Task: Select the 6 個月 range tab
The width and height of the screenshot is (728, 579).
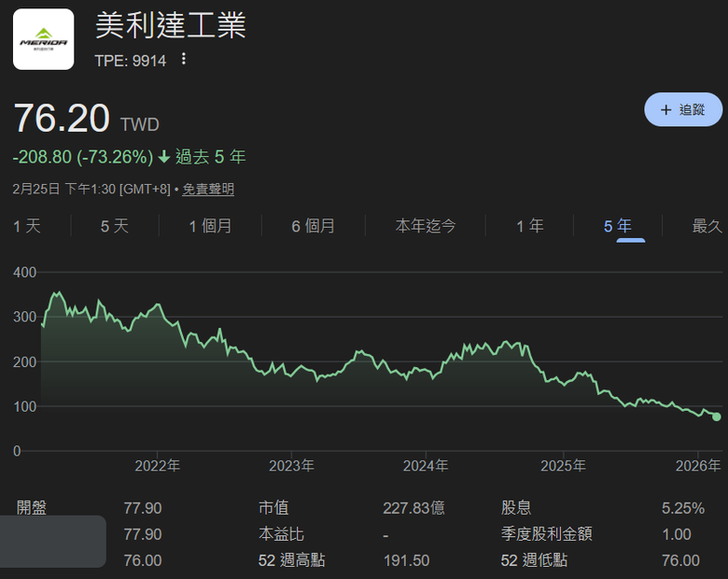Action: [313, 226]
